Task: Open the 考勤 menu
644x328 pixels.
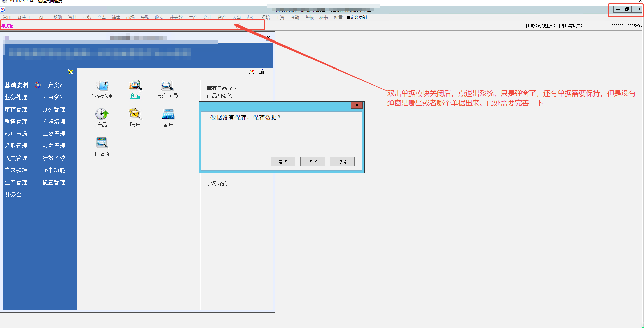Action: [x=295, y=17]
